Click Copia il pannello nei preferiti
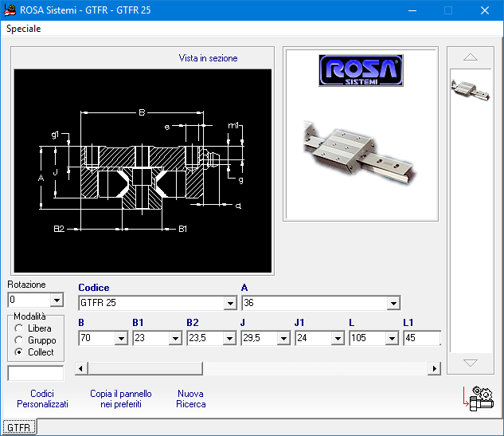 (x=121, y=399)
